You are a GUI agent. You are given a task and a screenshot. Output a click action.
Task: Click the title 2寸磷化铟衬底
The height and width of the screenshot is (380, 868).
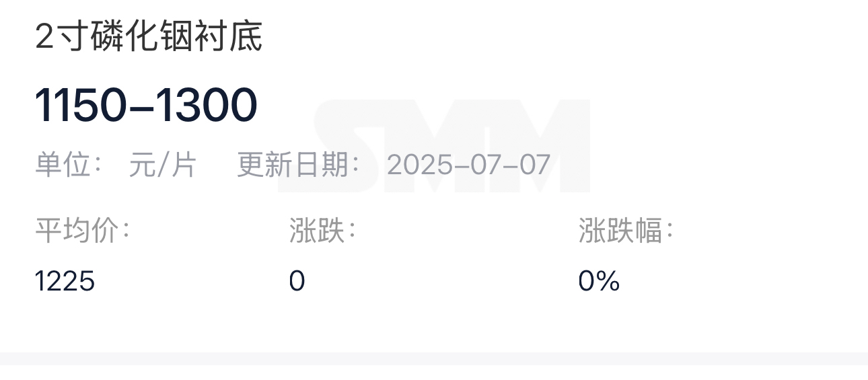pos(149,36)
